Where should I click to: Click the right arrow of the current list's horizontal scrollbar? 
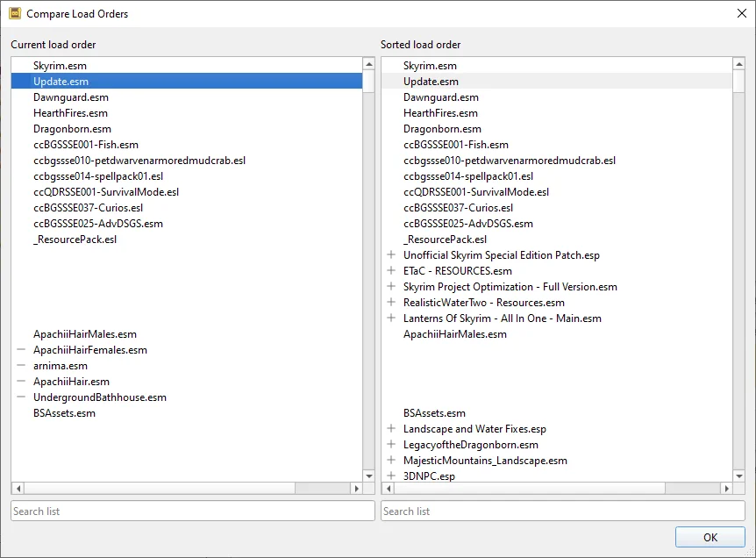point(356,488)
